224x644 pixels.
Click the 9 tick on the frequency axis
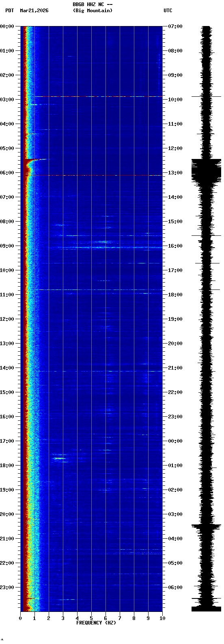pyautogui.click(x=148, y=618)
